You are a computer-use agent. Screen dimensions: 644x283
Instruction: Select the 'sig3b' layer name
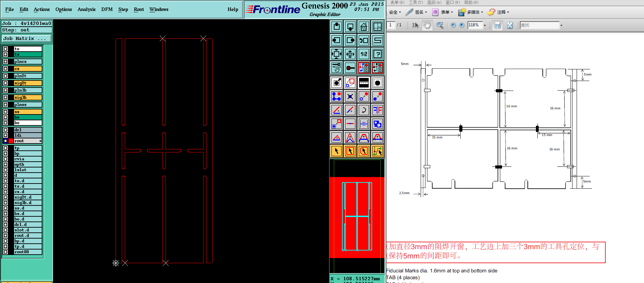(x=28, y=97)
